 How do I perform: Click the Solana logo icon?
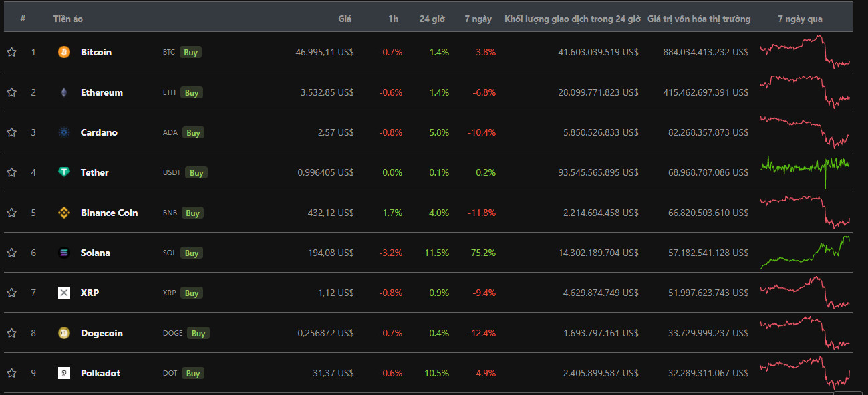(64, 253)
